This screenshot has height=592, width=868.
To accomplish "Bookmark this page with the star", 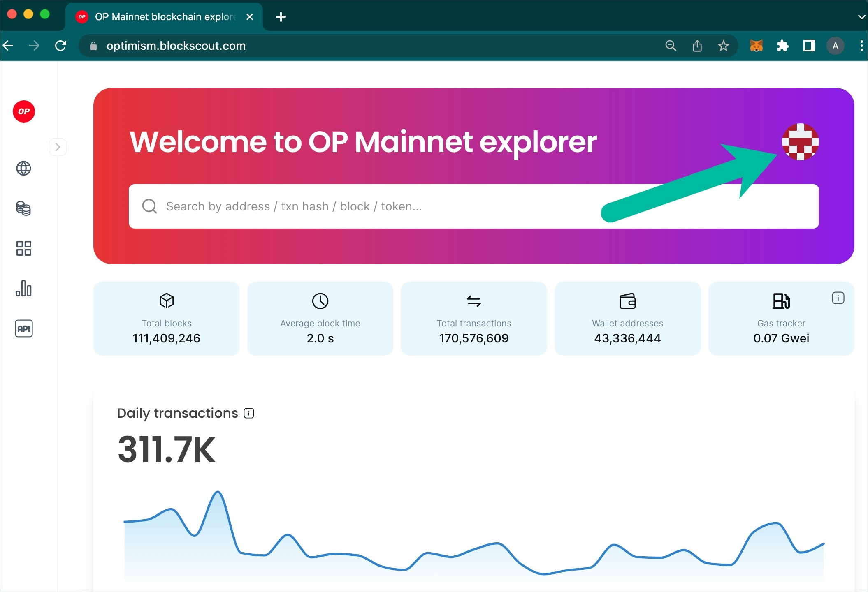I will coord(723,46).
